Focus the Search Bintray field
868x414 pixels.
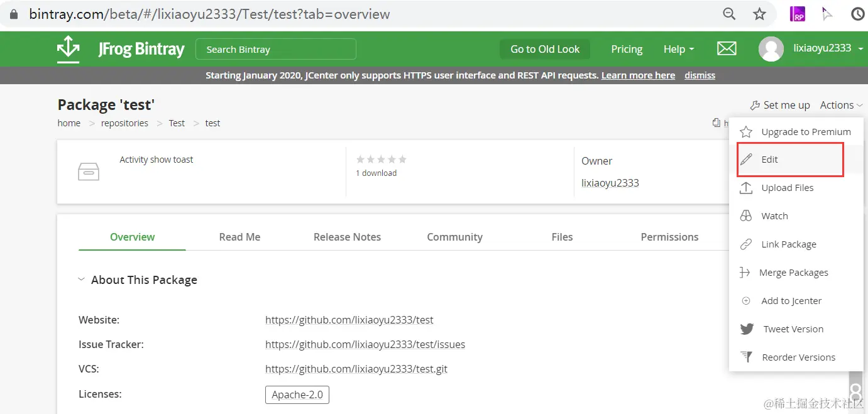pos(276,49)
